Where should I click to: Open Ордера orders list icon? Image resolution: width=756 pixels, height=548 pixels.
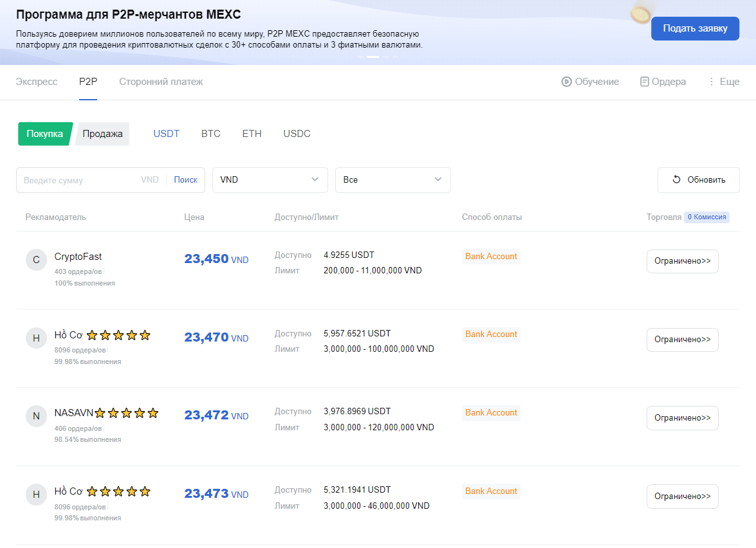(663, 82)
